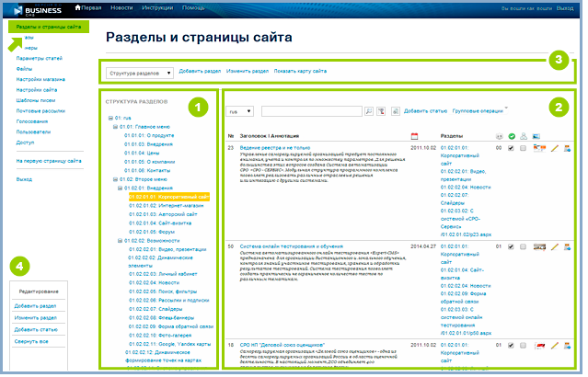This screenshot has height=377, width=588.
Task: Select tree item 01.02.01.01: Корпоративный сайт
Action: tap(170, 199)
